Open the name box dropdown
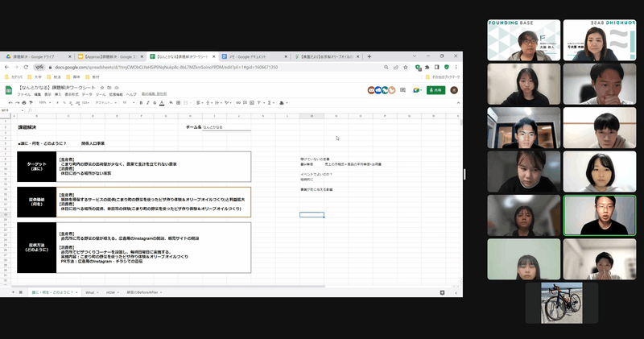Viewport: 644px width, 339px height. pos(22,110)
